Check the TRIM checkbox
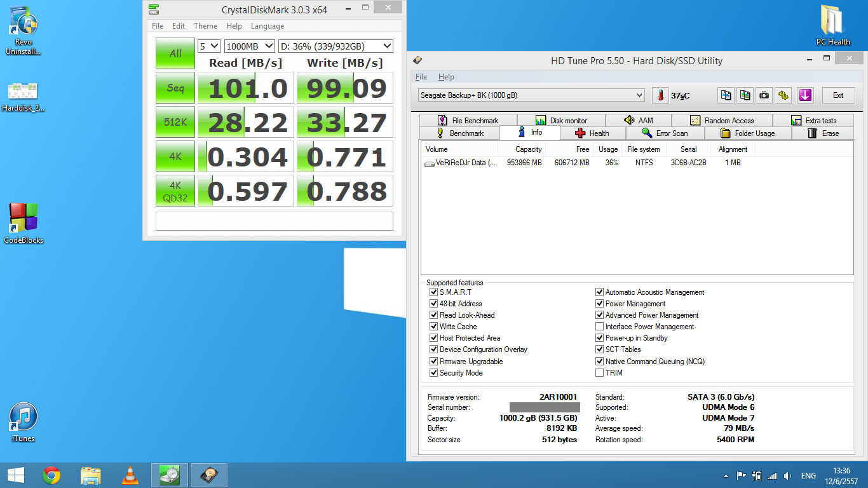Screen dimensions: 868x488 click(x=599, y=373)
